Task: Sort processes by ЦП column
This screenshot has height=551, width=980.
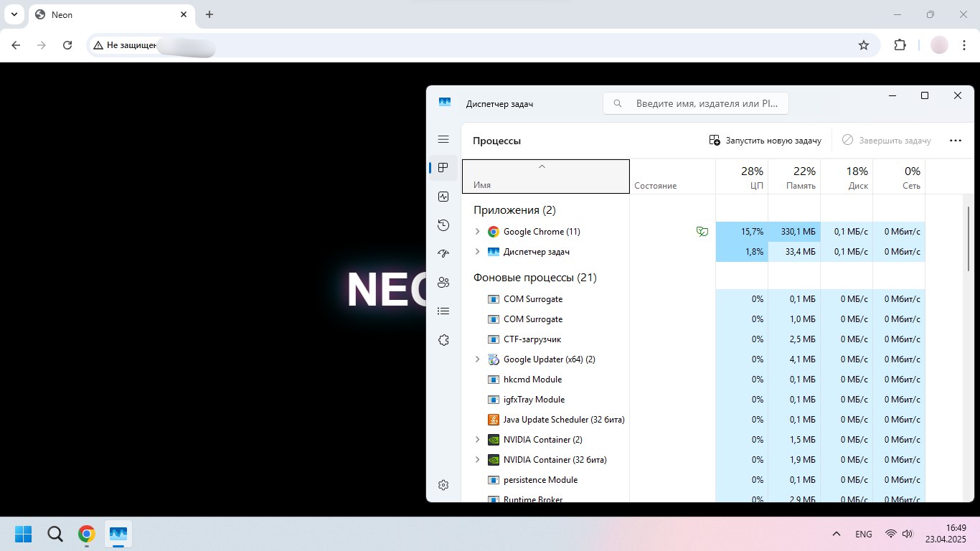Action: [742, 176]
